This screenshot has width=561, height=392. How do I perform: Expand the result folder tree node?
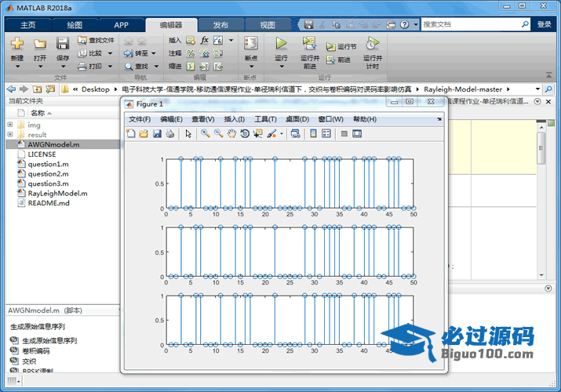coord(10,135)
